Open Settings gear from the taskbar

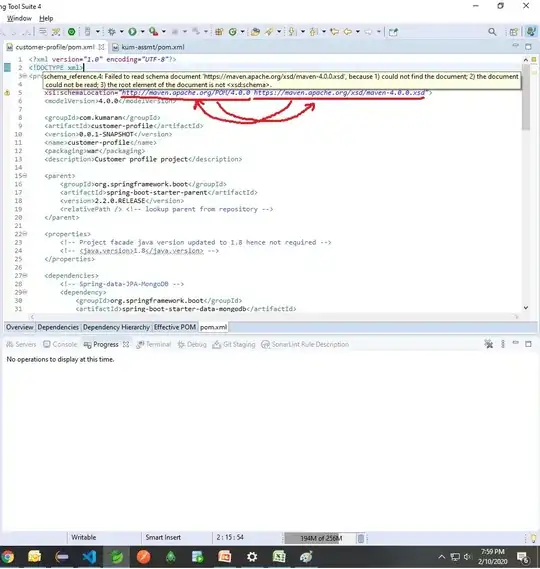click(x=252, y=557)
